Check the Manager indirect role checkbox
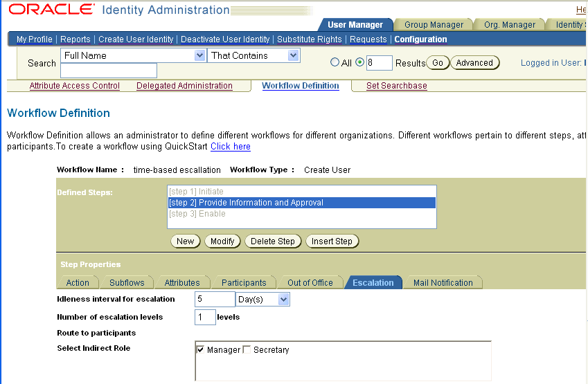Screen dimensions: 588x384 (x=201, y=349)
